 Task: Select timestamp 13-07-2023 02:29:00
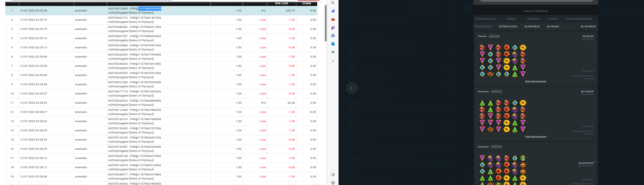(x=33, y=75)
